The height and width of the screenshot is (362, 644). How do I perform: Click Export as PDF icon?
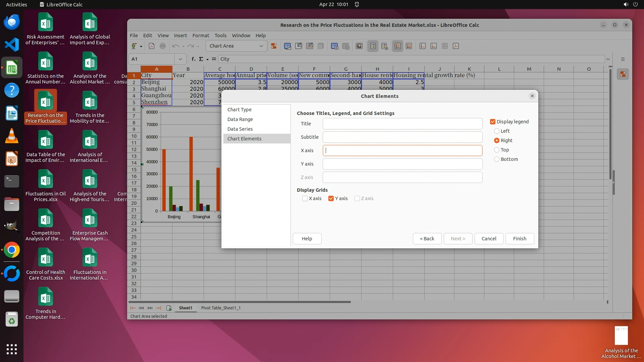click(152, 46)
